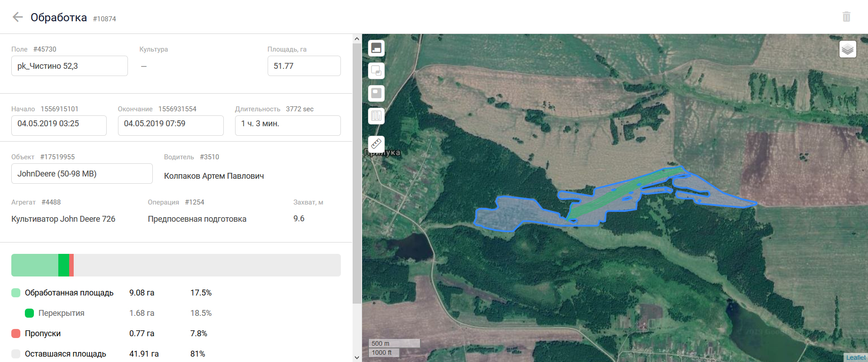Click the back arrow next to Обработка
The image size is (868, 362).
18,17
